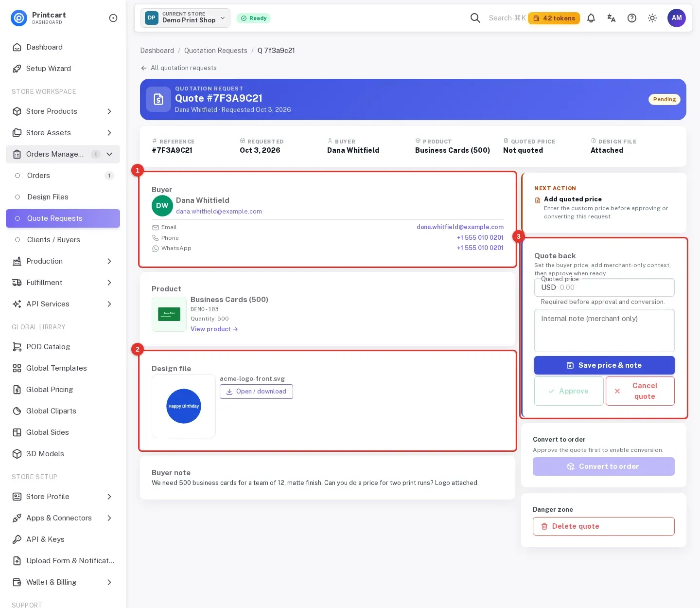Click Open / download design file button
700x608 pixels.
point(256,392)
